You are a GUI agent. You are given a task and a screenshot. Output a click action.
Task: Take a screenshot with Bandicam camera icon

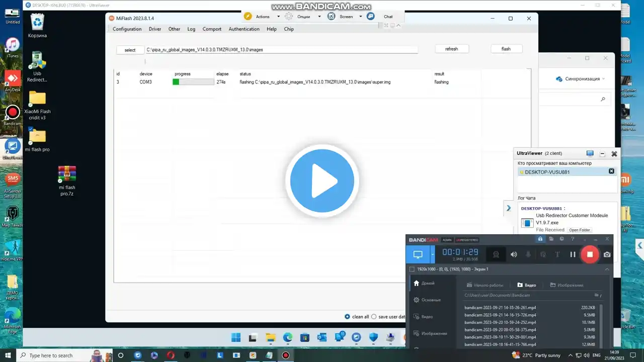point(607,254)
